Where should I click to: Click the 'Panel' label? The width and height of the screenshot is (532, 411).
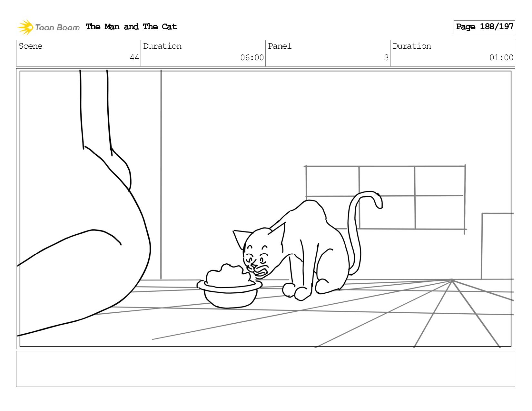tap(280, 46)
